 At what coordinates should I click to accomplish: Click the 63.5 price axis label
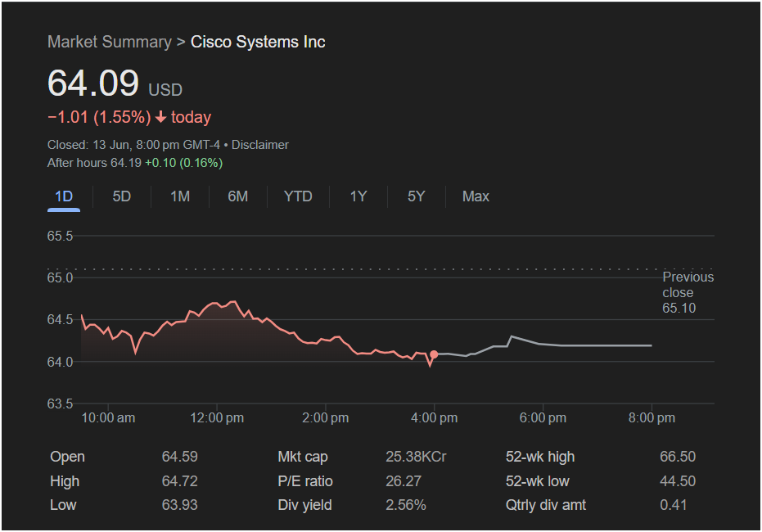[x=60, y=404]
